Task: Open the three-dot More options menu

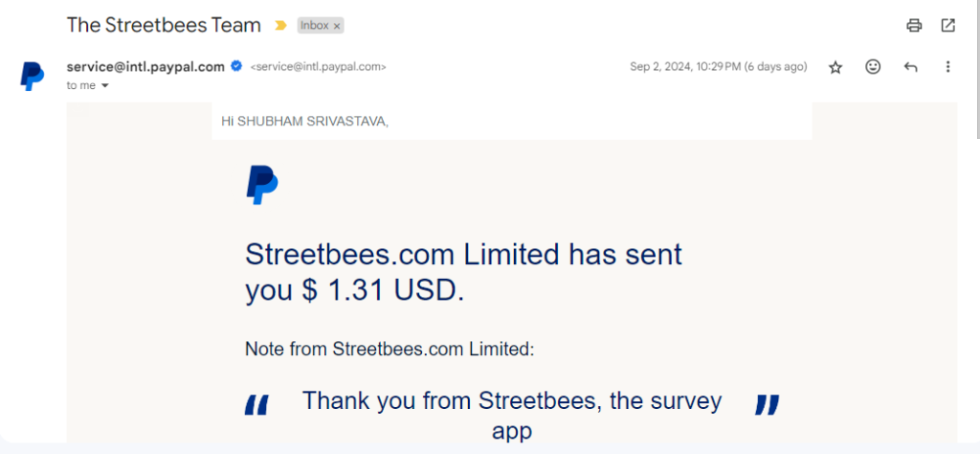Action: coord(948,66)
